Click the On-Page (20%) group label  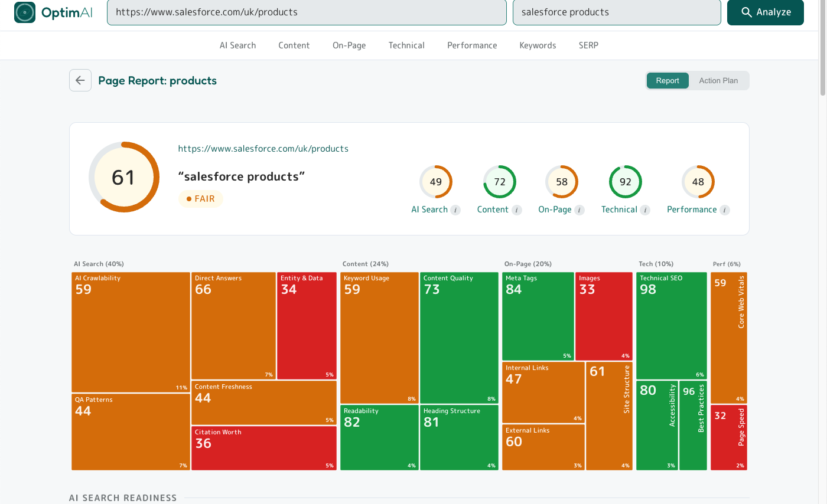pos(528,264)
